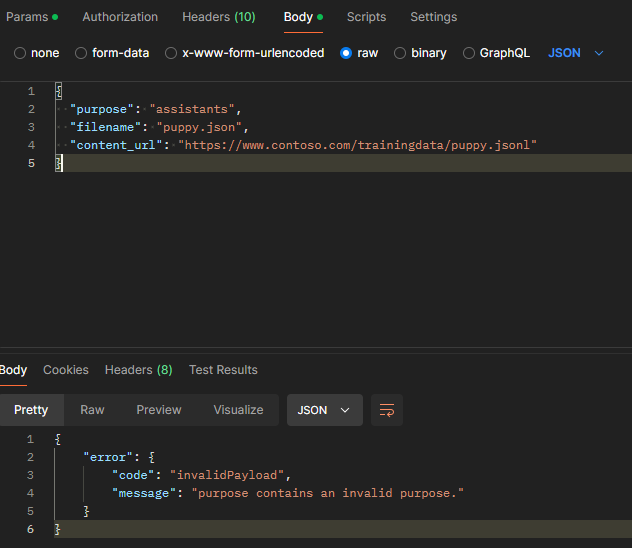This screenshot has width=632, height=548.
Task: Click the "content_url" key in request body
Action: (116, 145)
